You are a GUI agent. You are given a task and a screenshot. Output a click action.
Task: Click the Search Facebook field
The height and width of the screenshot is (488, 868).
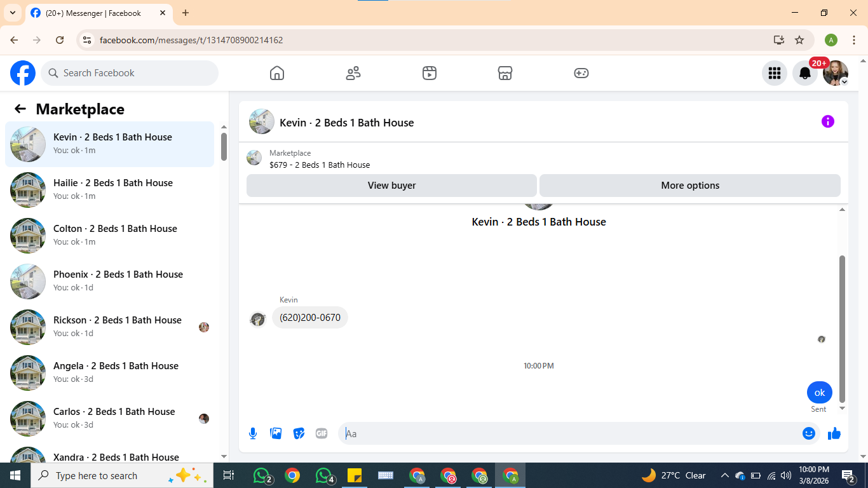click(x=130, y=73)
